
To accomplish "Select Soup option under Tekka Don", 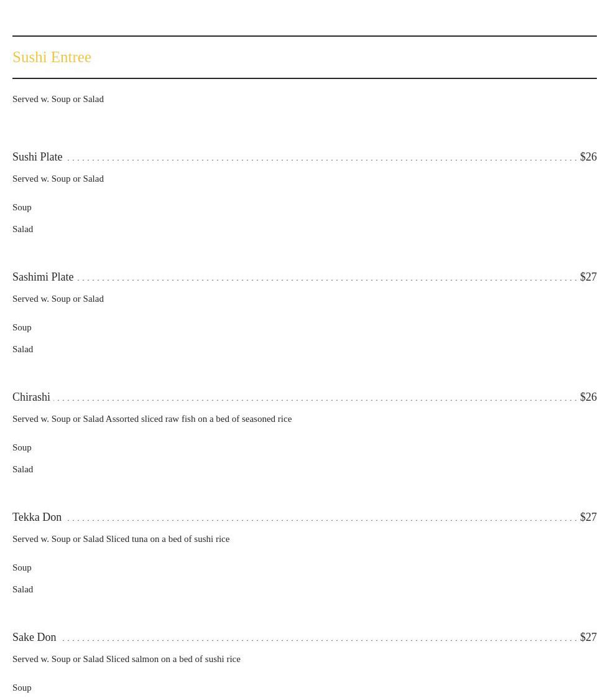I will pyautogui.click(x=22, y=567).
